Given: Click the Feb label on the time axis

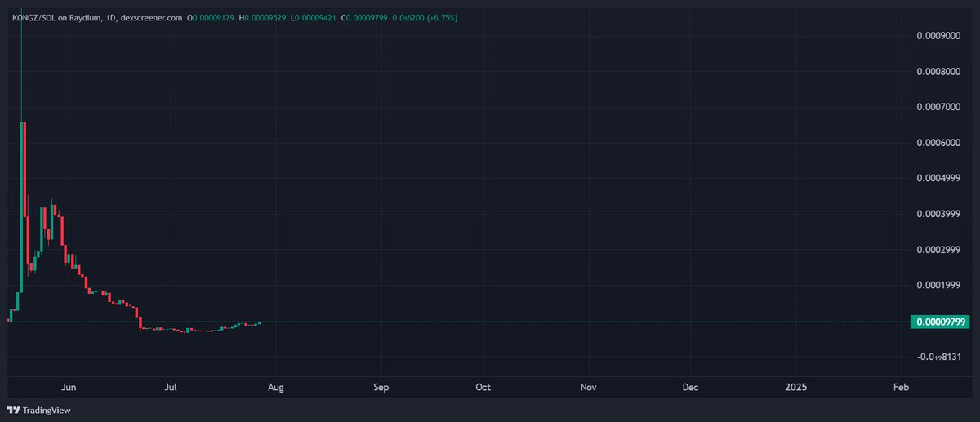Looking at the screenshot, I should pyautogui.click(x=901, y=387).
